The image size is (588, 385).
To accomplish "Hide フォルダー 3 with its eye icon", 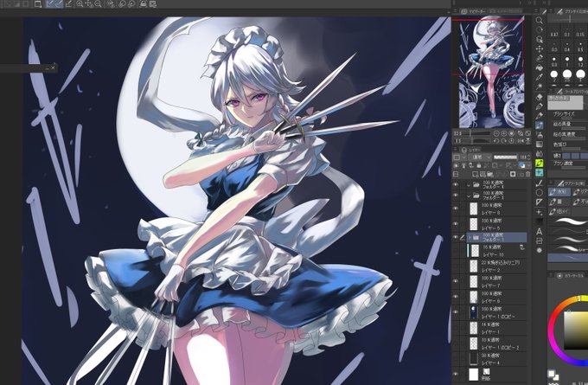I will (x=456, y=196).
